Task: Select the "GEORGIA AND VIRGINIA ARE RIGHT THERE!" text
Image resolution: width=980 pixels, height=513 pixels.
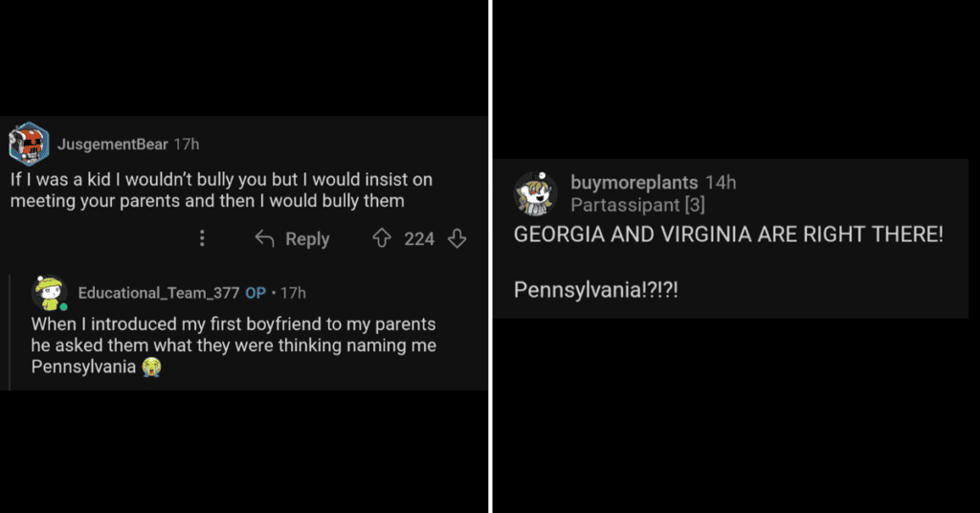Action: [728, 235]
